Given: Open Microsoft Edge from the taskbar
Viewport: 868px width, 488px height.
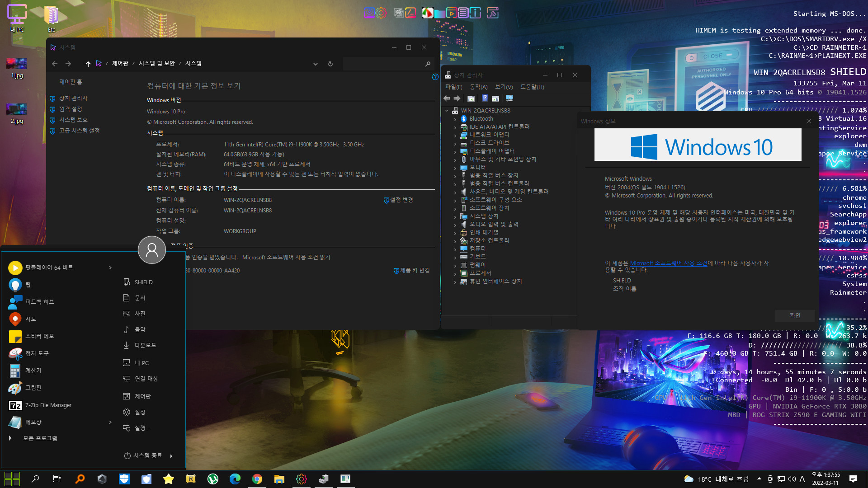Looking at the screenshot, I should 235,479.
